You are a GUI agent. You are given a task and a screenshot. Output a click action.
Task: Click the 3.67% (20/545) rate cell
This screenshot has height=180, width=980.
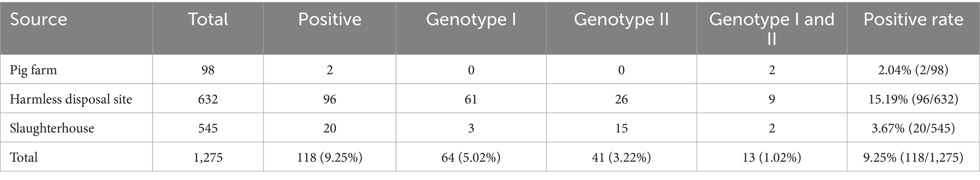coord(913,128)
